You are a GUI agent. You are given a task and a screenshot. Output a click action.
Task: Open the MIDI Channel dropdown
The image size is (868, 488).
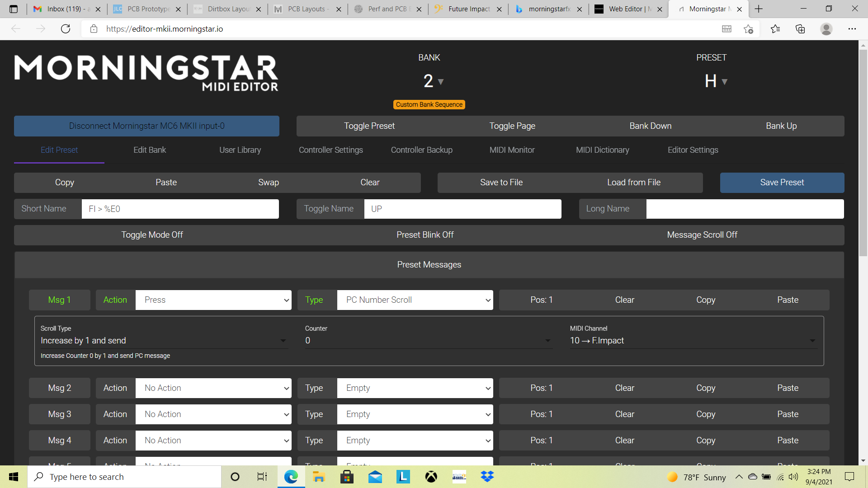click(693, 341)
